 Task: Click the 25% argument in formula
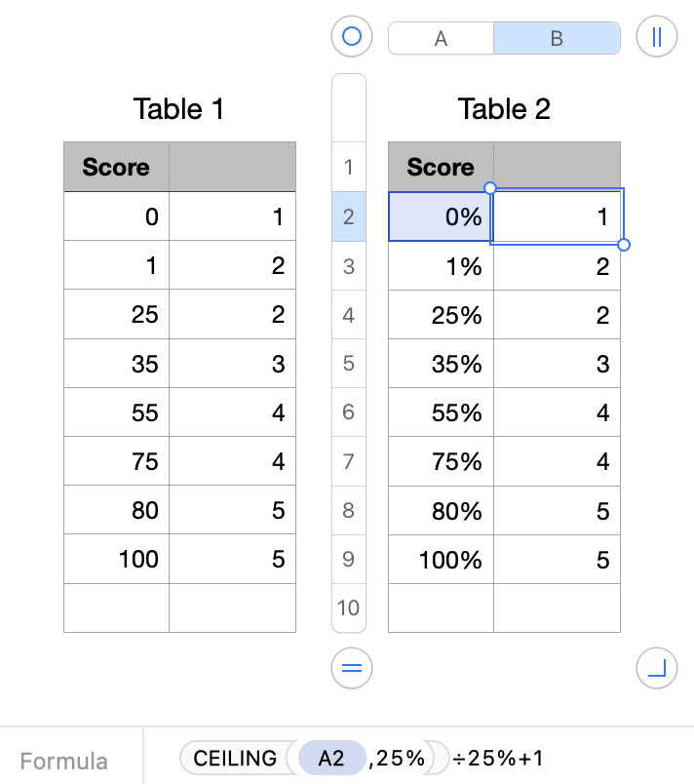(x=402, y=758)
